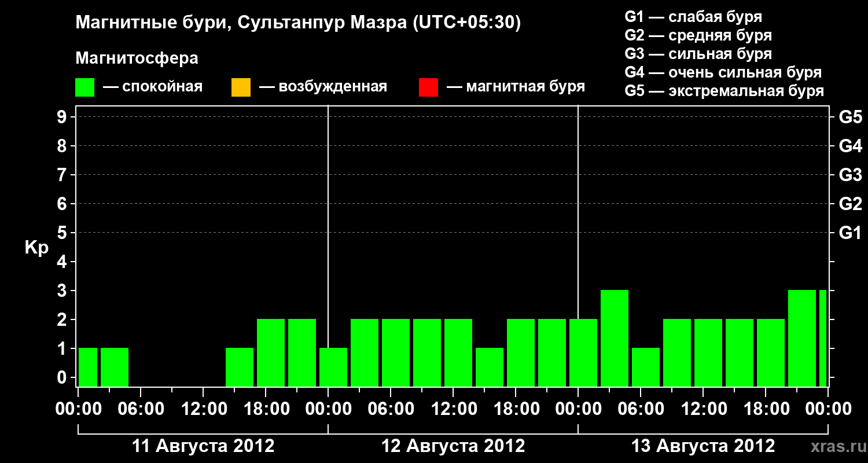Click the 'Kp' axis label
Screen dimensions: 868x463
click(36, 248)
